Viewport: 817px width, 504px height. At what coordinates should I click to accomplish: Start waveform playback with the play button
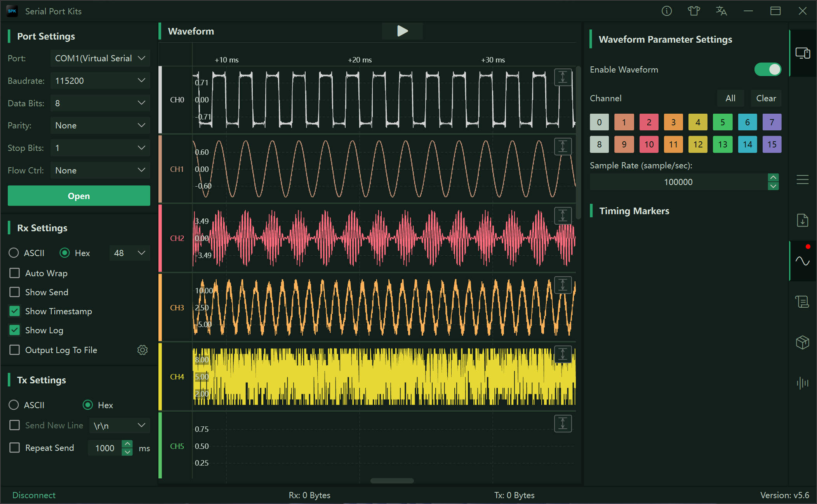click(402, 31)
